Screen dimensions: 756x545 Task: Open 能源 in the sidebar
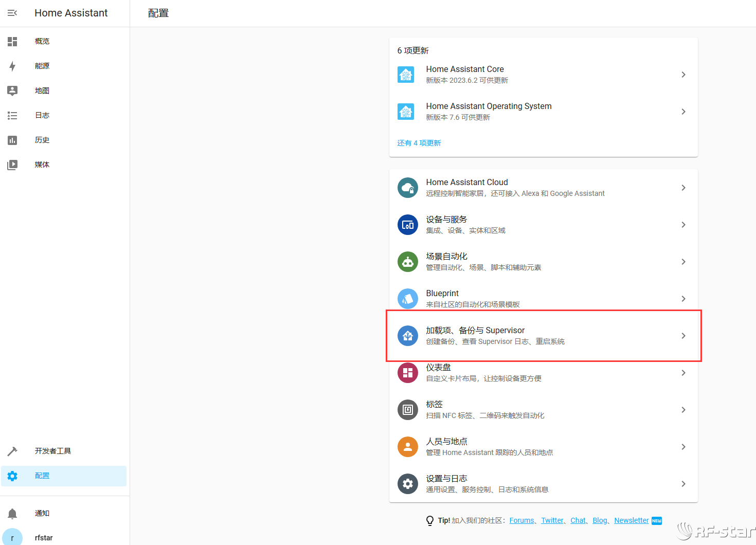point(64,66)
